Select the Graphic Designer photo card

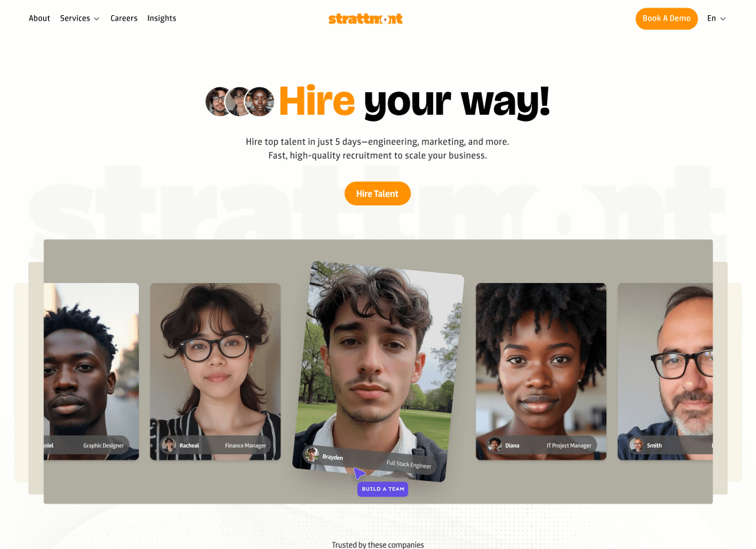(x=91, y=371)
